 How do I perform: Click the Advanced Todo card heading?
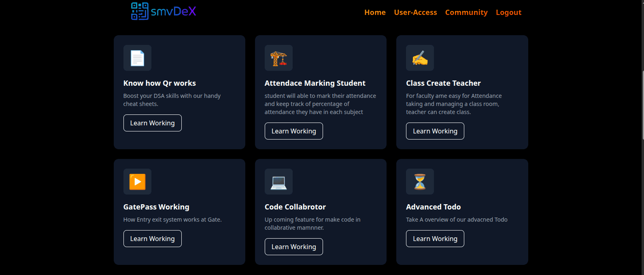click(433, 207)
